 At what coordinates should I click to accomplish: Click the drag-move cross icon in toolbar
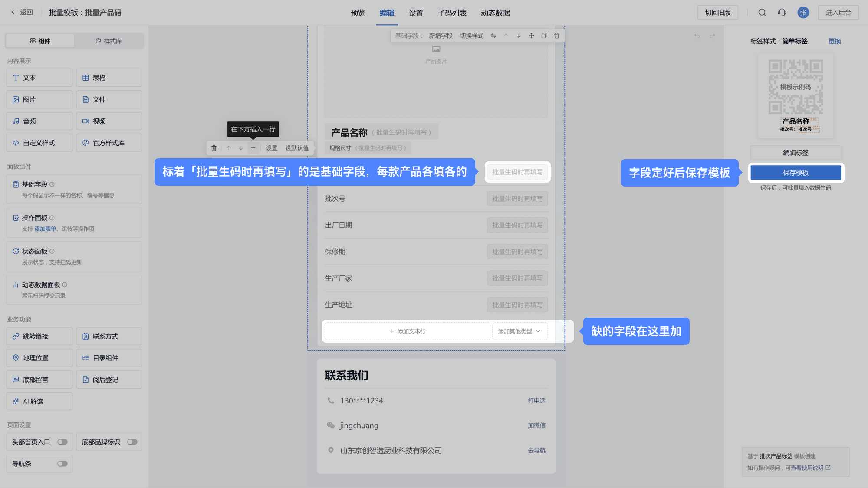pyautogui.click(x=531, y=36)
